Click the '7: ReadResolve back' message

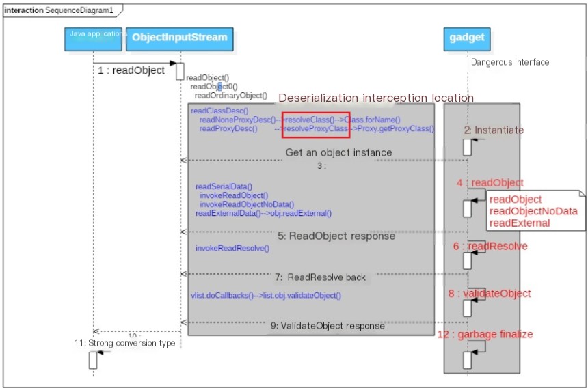320,277
